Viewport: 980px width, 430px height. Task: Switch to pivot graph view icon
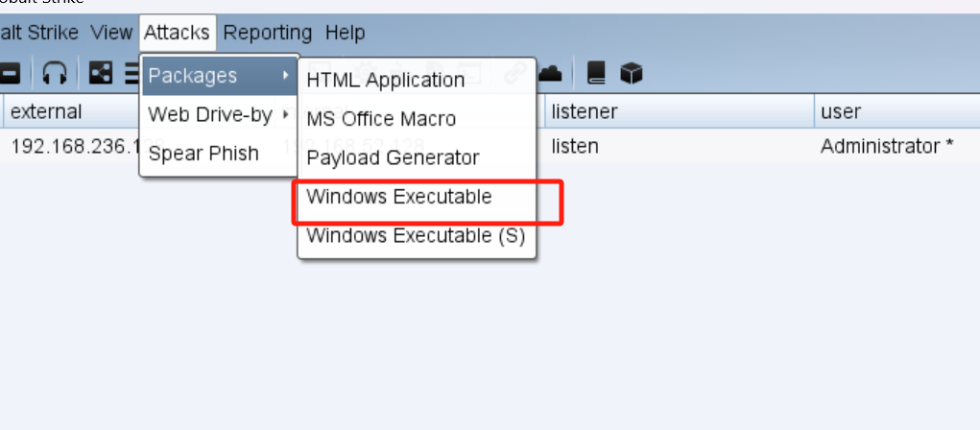(101, 73)
